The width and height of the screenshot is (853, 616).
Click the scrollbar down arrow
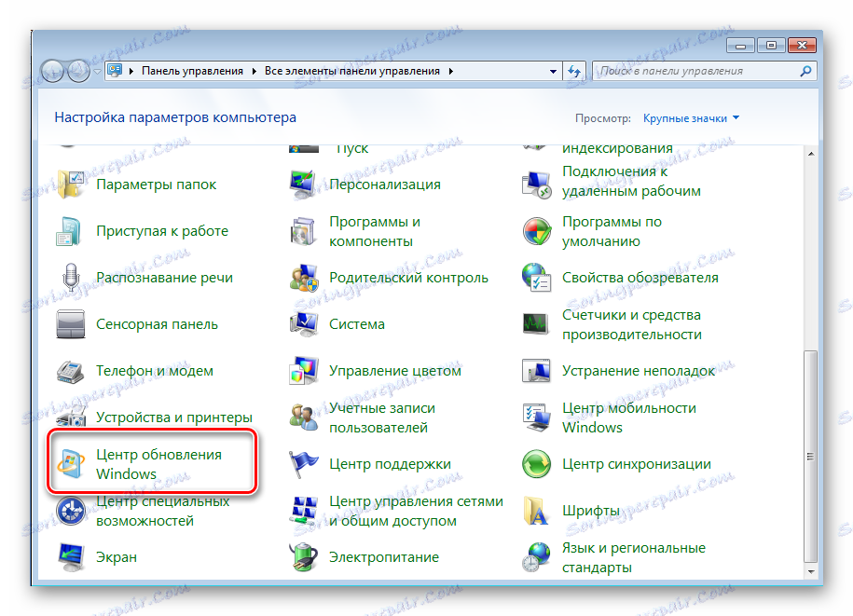point(810,571)
